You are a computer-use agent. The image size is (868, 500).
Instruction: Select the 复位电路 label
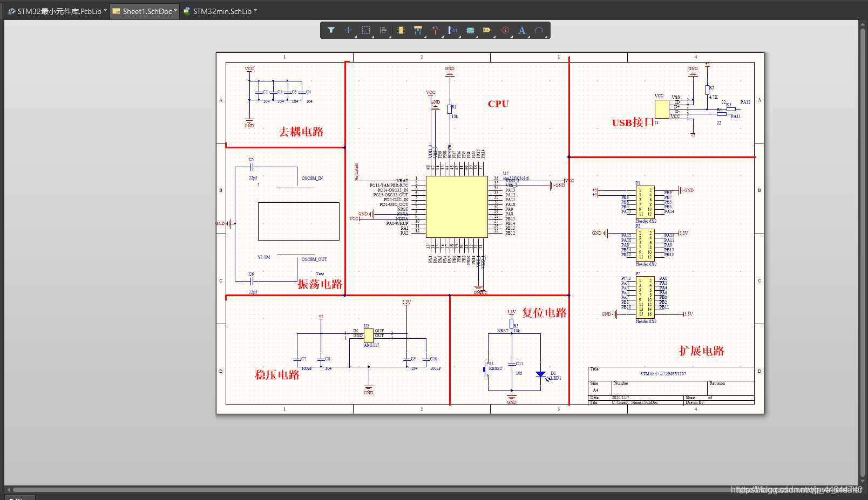544,313
